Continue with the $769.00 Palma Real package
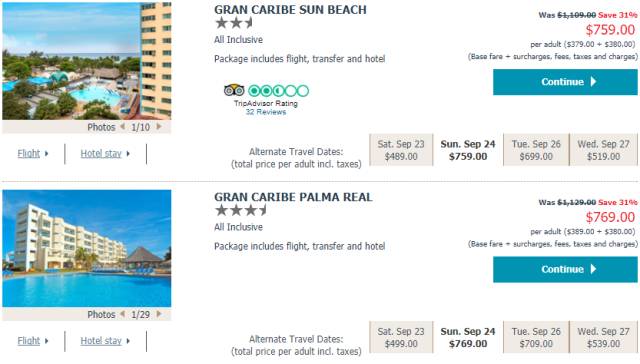The image size is (640, 364). (x=565, y=269)
